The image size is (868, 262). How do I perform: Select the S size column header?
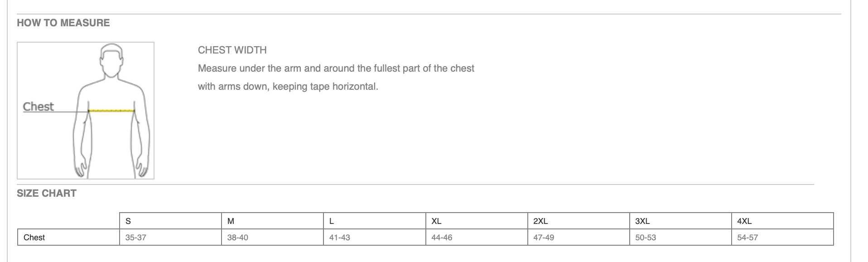tap(170, 221)
